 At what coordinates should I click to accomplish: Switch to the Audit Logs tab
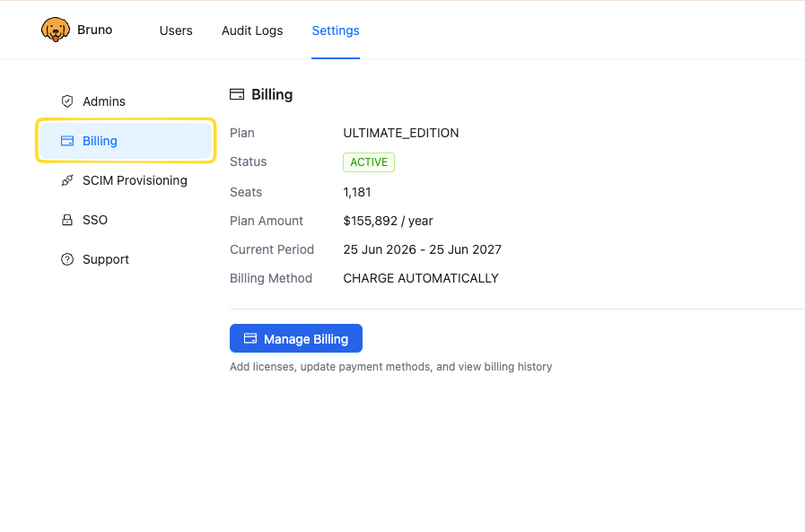coord(252,31)
